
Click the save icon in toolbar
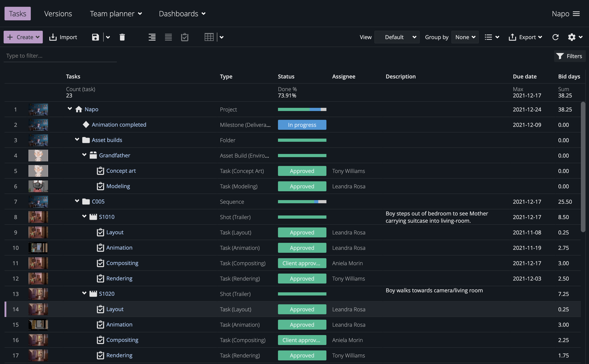96,37
